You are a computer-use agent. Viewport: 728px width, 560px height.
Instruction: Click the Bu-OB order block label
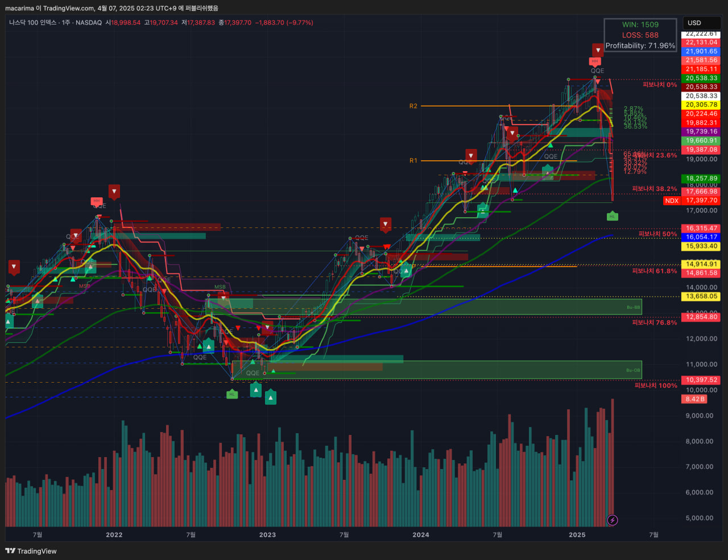633,370
